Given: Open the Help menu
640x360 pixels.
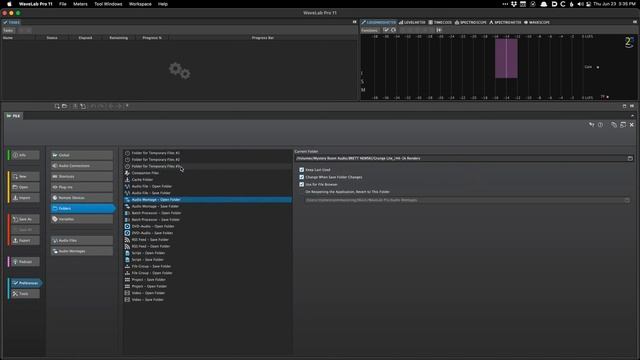Looking at the screenshot, I should pyautogui.click(x=163, y=4).
